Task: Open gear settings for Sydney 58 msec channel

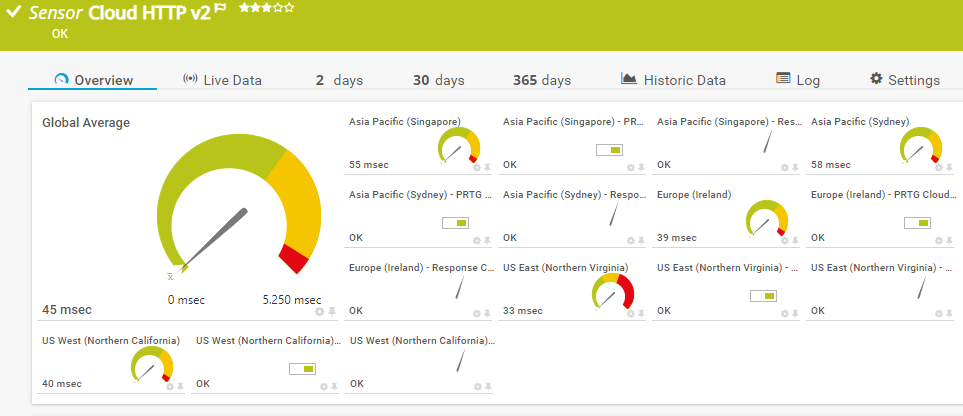Action: click(x=938, y=167)
